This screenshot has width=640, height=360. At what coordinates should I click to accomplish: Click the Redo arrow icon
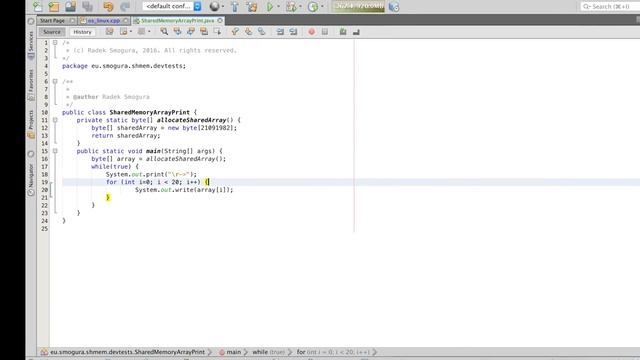[125, 7]
